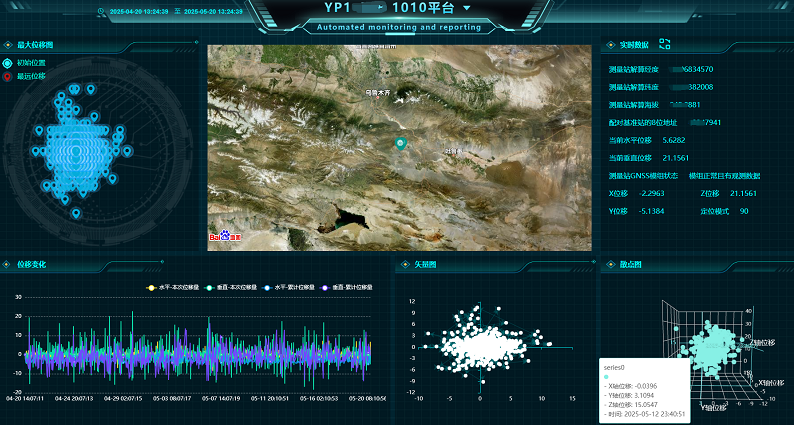
Task: Set end date 2025-05-20 13:24:39
Action: (213, 11)
